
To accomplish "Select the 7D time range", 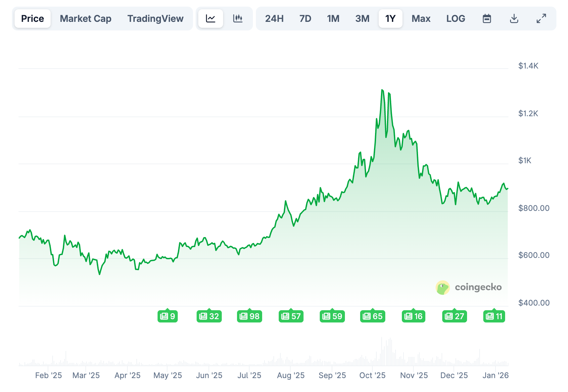I will pyautogui.click(x=305, y=19).
